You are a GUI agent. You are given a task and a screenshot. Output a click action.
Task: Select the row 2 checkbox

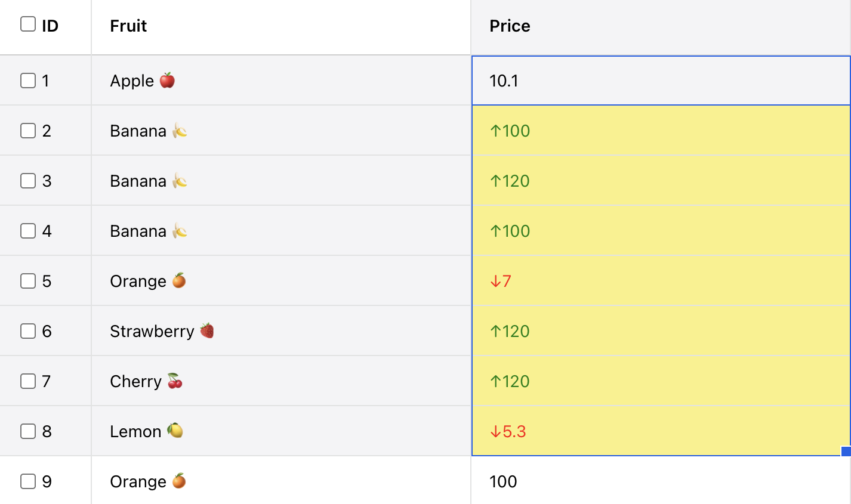click(28, 131)
